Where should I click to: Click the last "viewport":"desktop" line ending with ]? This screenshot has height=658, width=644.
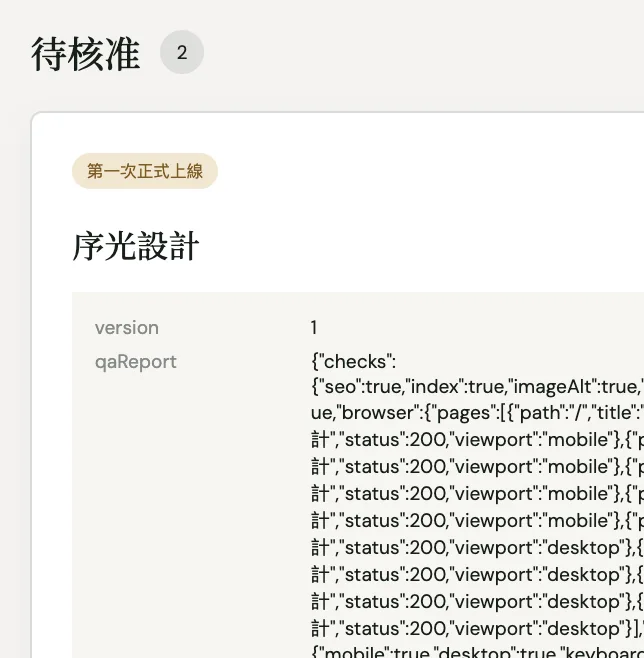[x=477, y=628]
